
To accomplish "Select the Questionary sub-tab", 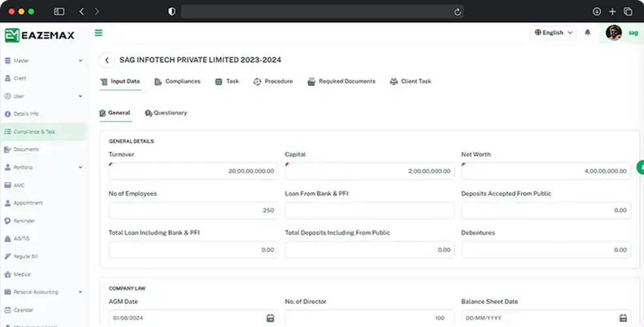I will (x=166, y=113).
